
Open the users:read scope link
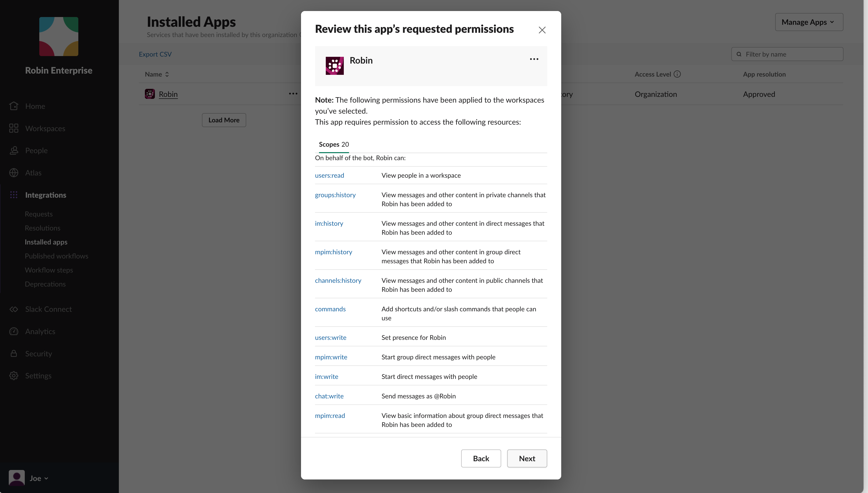click(x=329, y=175)
